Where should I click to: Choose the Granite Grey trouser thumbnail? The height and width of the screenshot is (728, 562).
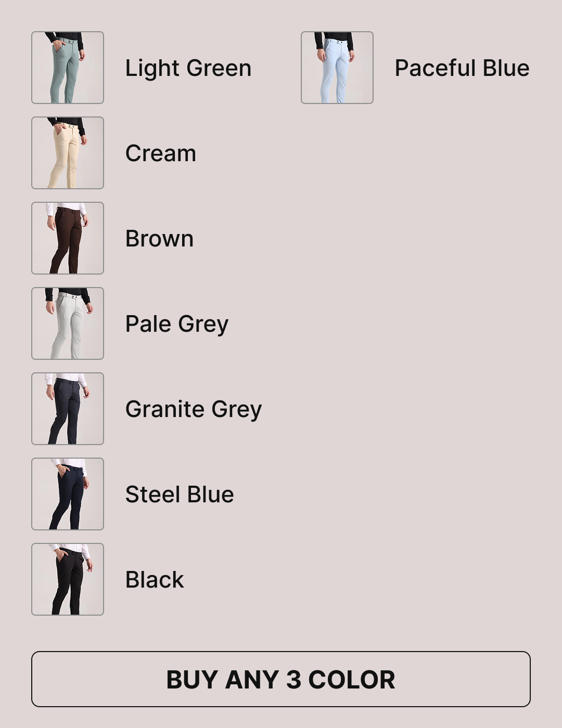click(x=68, y=409)
